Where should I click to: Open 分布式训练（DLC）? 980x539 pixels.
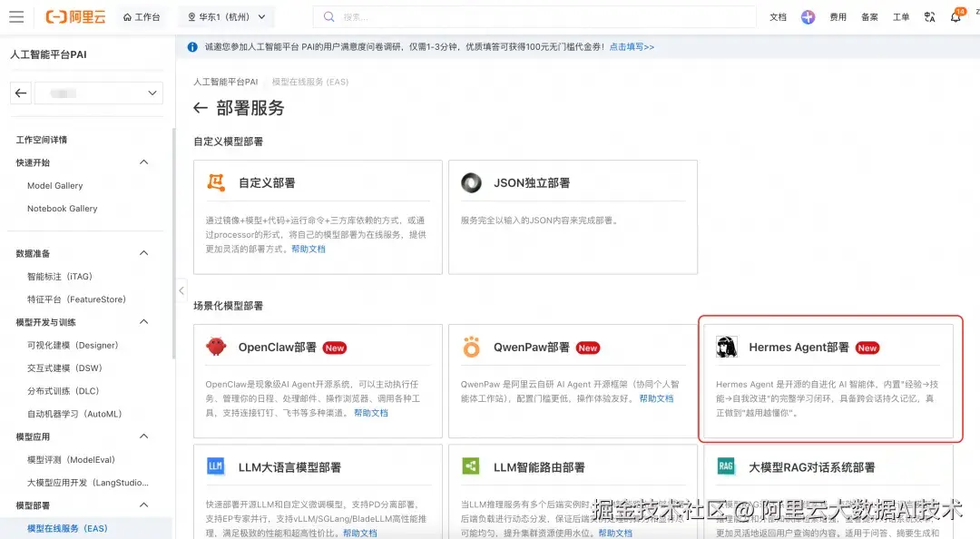click(64, 391)
